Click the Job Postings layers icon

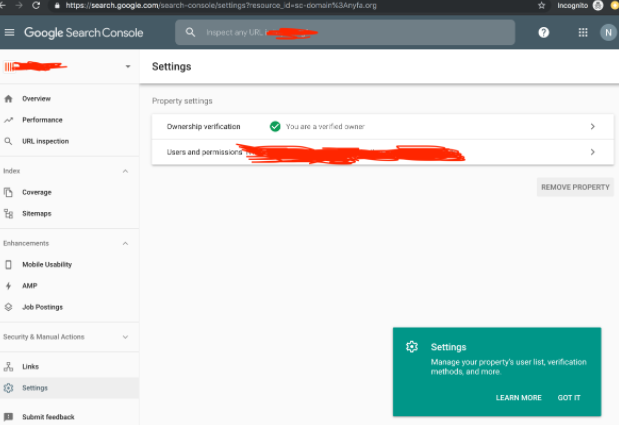8,307
